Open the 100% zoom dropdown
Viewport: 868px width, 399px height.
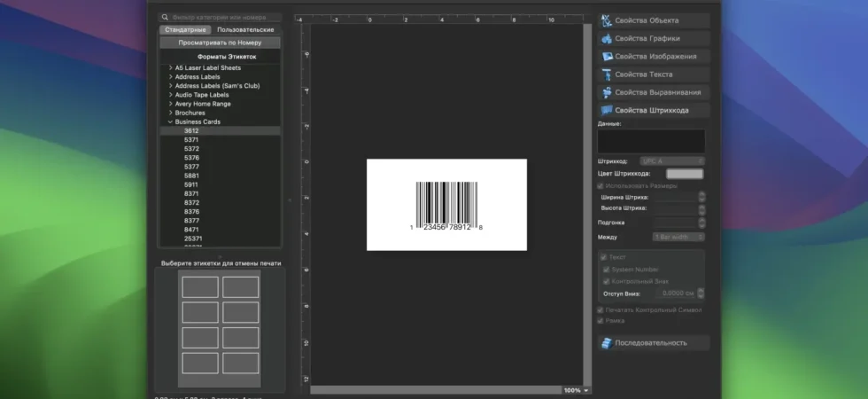click(577, 391)
